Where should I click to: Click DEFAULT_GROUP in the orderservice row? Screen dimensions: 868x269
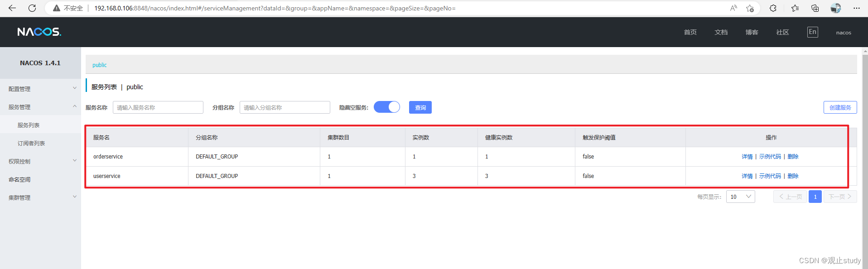(x=217, y=157)
